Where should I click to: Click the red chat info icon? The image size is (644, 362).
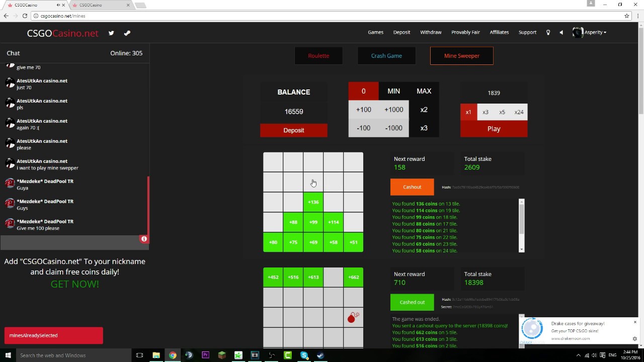pos(144,239)
